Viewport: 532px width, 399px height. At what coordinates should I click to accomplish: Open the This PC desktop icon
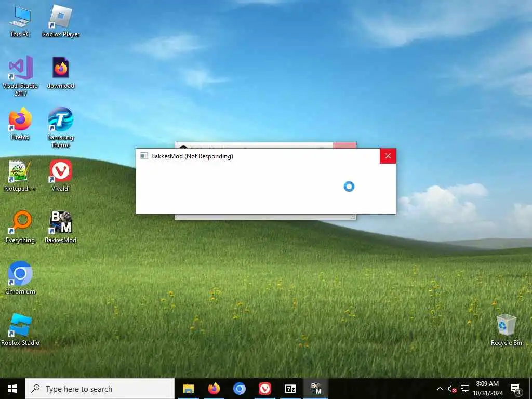point(20,21)
